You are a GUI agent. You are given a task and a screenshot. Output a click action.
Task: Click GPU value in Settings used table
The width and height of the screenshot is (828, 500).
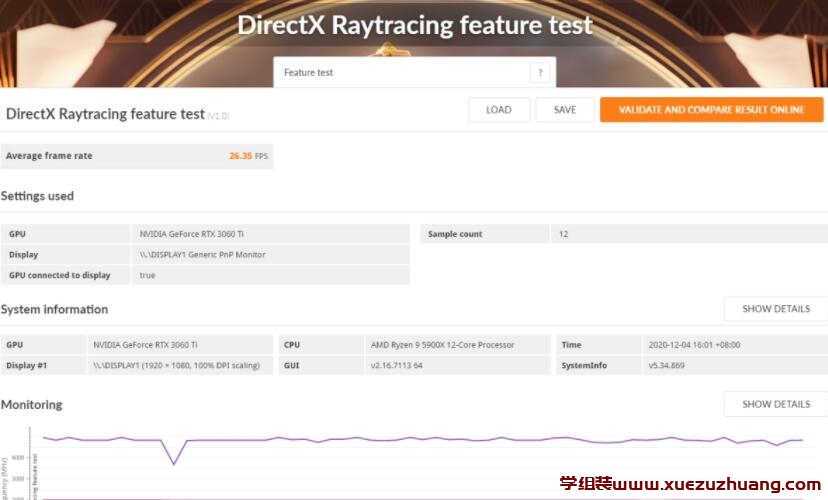tap(191, 234)
